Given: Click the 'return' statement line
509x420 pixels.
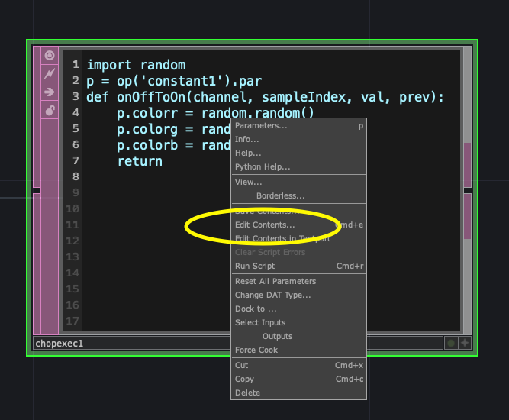Looking at the screenshot, I should click(x=140, y=161).
